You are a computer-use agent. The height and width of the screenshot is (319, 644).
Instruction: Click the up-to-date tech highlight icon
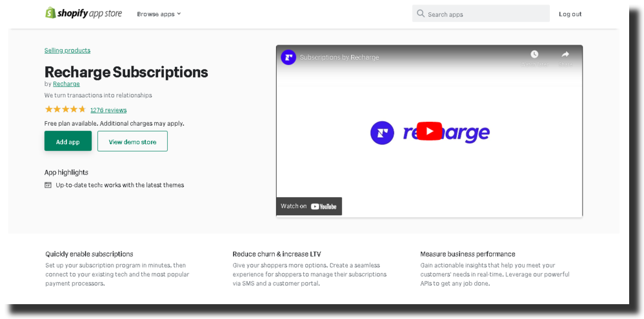(48, 185)
